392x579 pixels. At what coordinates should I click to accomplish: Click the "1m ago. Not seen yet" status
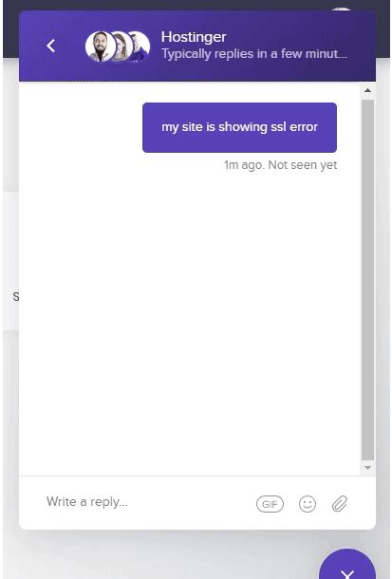click(x=281, y=165)
